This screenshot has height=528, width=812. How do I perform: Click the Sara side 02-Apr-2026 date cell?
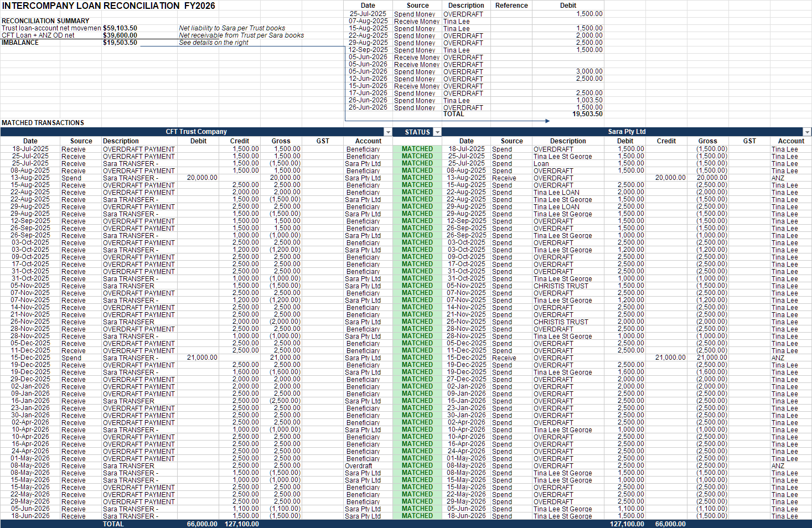[x=467, y=422]
